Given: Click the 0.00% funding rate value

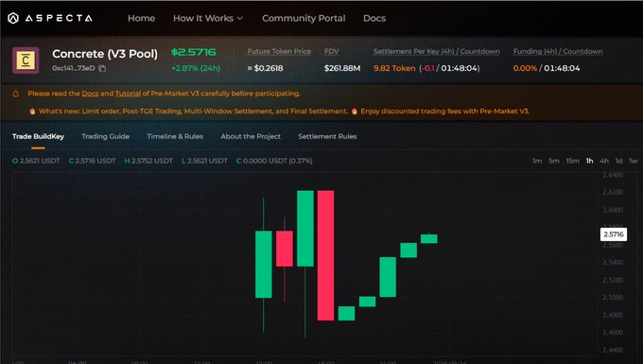Looking at the screenshot, I should tap(525, 68).
